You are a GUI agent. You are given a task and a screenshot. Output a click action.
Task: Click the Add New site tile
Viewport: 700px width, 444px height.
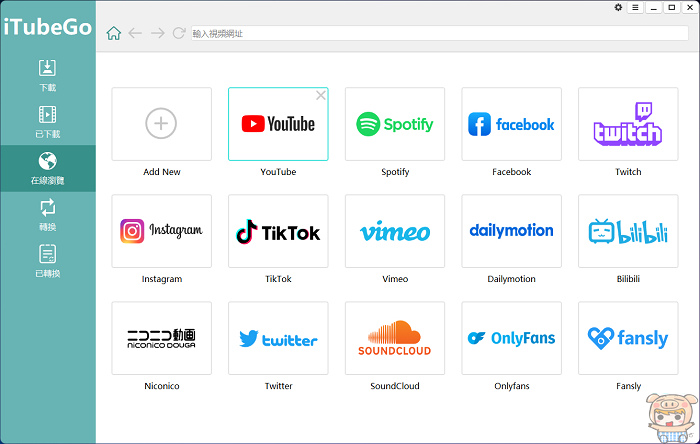click(x=162, y=124)
